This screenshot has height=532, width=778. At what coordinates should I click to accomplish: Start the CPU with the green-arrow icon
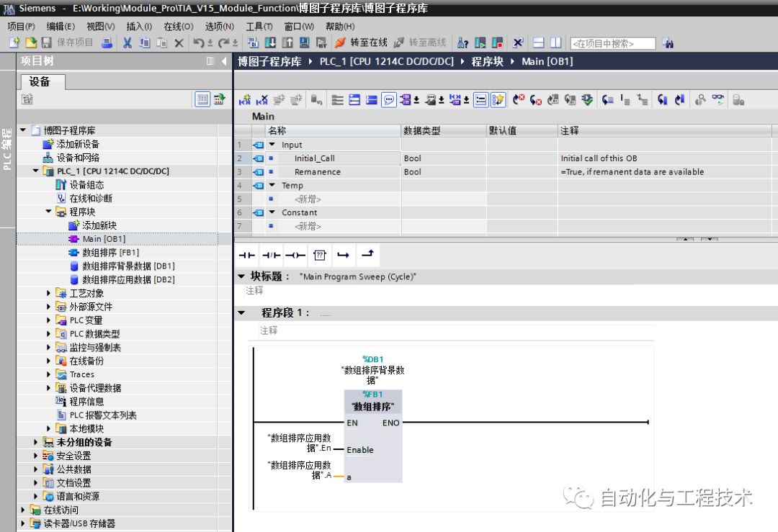coord(480,42)
